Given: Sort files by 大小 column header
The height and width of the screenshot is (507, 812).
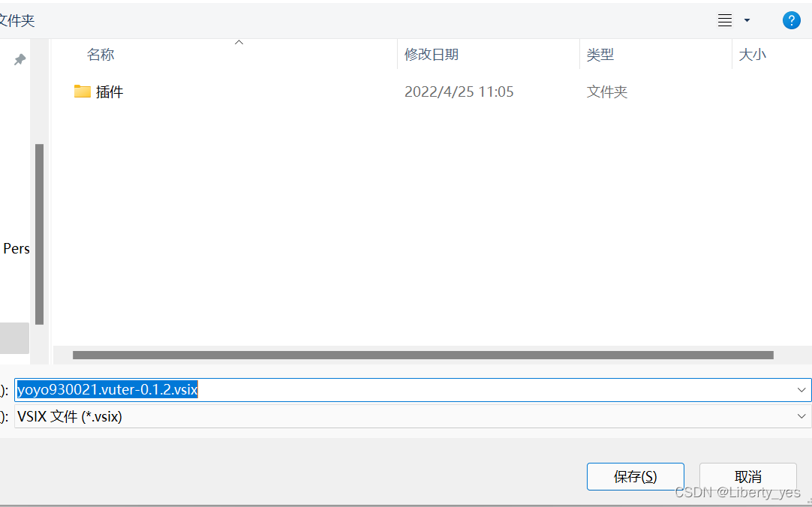Looking at the screenshot, I should pos(753,54).
